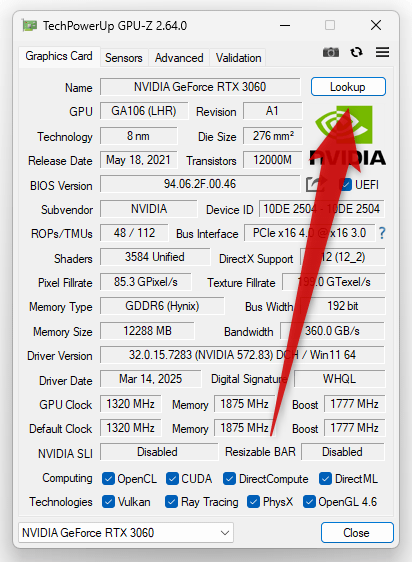
Task: Toggle the Ray Tracing checkbox
Action: point(171,502)
